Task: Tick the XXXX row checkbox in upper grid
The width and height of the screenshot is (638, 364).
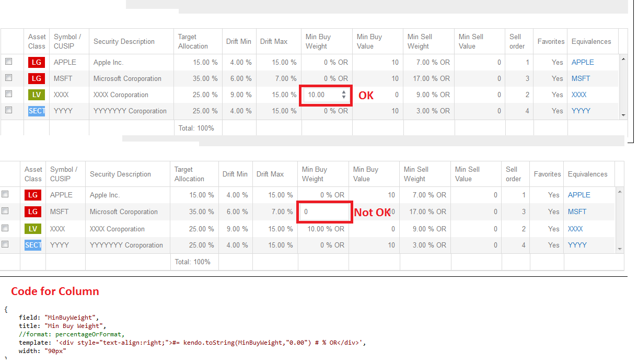Action: coord(8,94)
